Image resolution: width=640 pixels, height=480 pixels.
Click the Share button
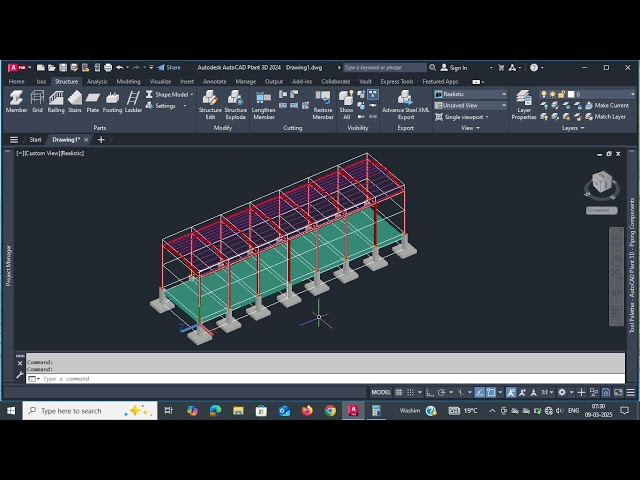click(169, 67)
